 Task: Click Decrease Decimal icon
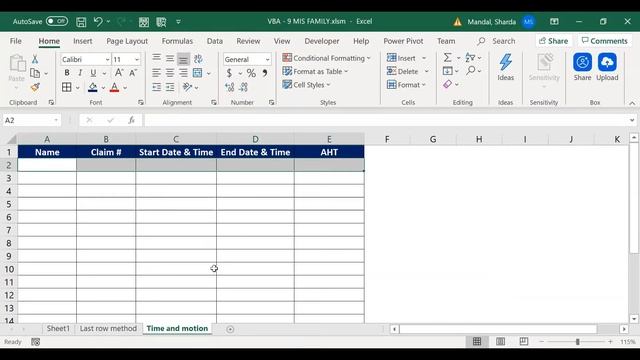pyautogui.click(x=244, y=87)
